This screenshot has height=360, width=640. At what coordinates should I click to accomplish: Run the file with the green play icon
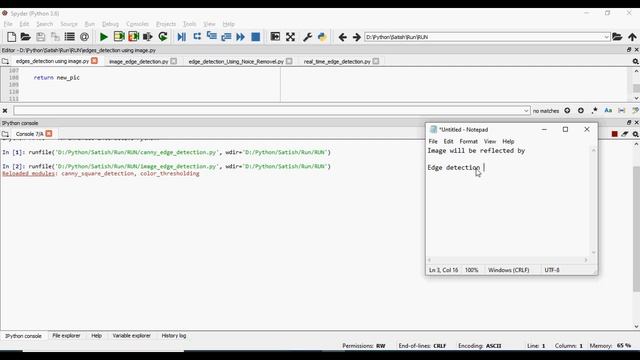104,37
